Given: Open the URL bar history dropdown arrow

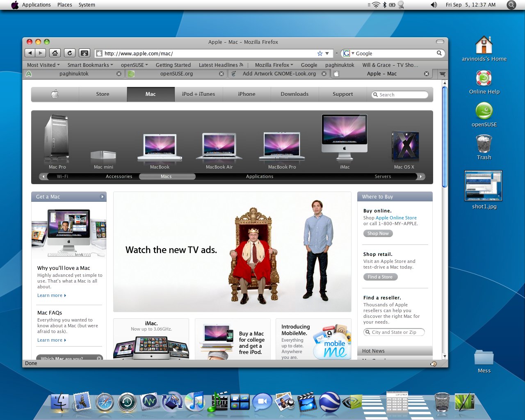Looking at the screenshot, I should [327, 53].
